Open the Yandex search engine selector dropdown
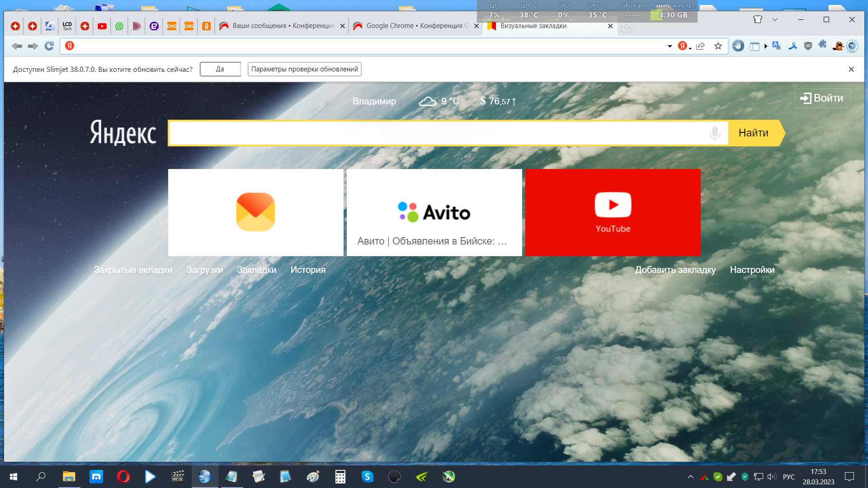 (684, 46)
